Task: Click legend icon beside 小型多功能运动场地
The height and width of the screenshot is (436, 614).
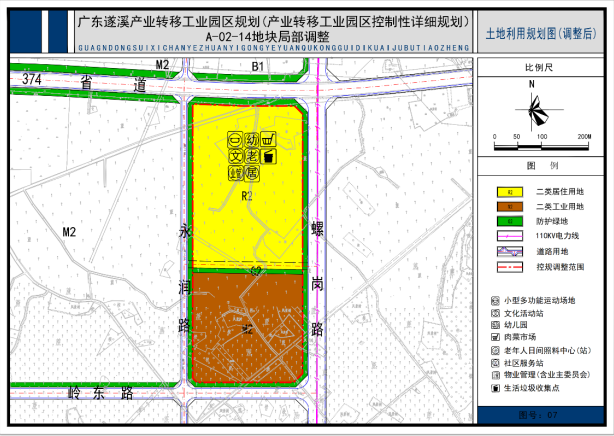Action: coord(494,301)
